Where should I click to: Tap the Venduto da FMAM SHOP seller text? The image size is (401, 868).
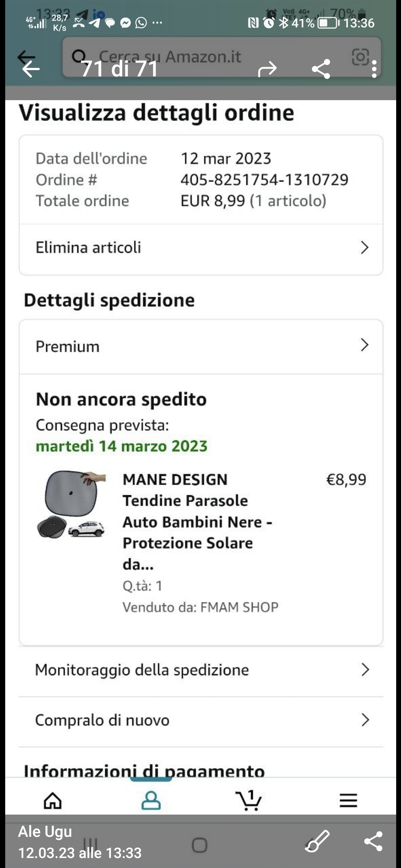(x=200, y=607)
